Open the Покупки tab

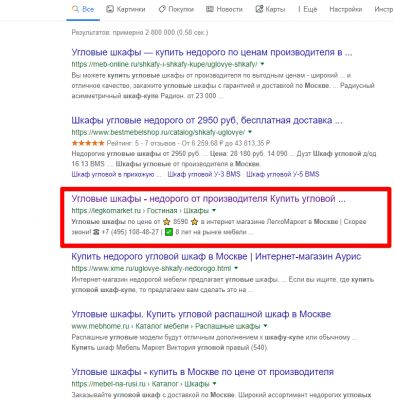coord(176,9)
